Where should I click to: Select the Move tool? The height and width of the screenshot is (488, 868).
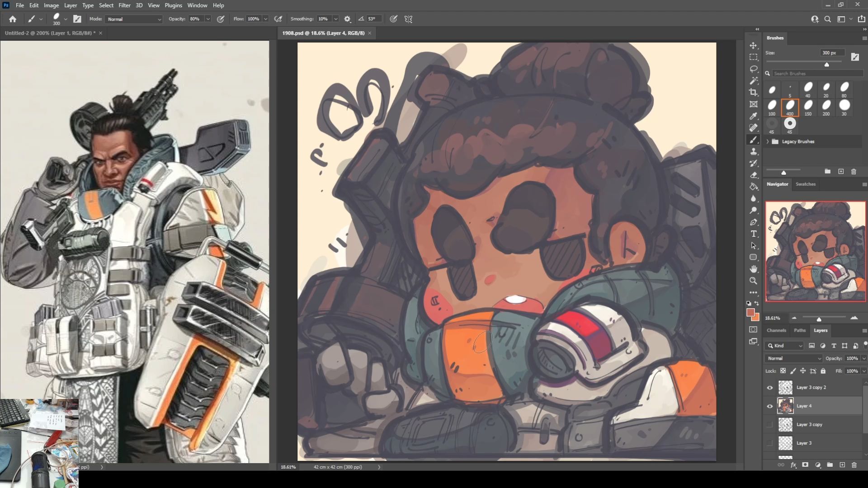tap(753, 46)
